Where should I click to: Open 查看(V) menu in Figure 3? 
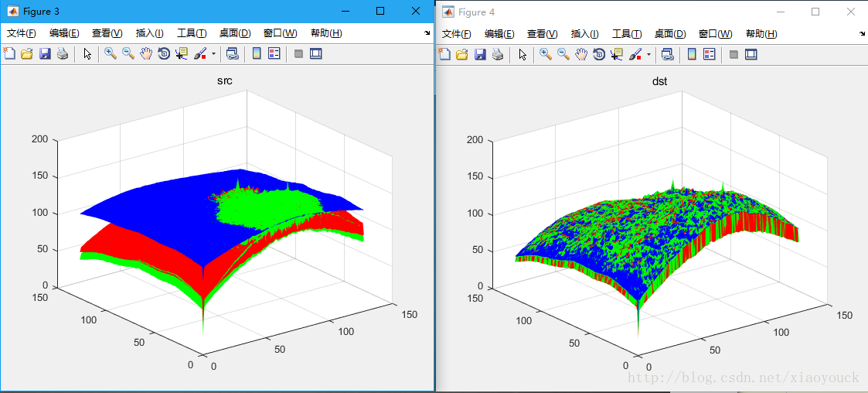coord(107,33)
